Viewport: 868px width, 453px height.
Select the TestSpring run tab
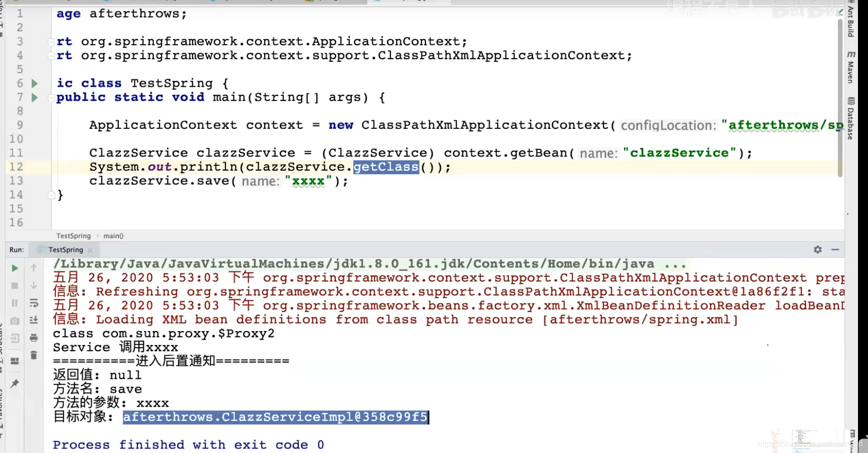click(65, 250)
